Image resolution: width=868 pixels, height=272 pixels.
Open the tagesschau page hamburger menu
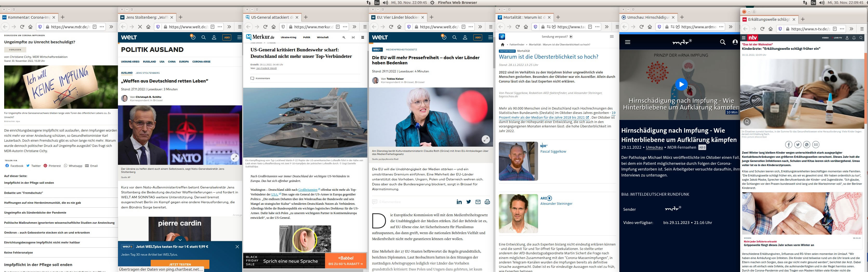tap(612, 36)
